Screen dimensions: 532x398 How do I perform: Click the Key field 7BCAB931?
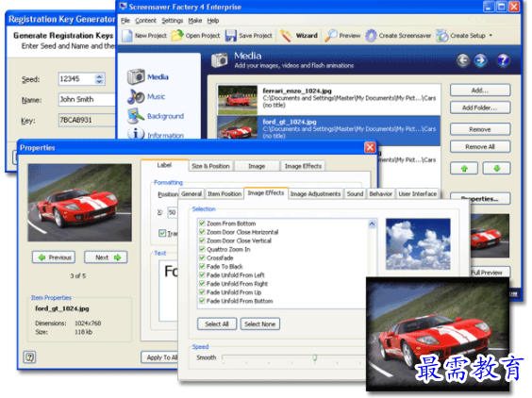(87, 120)
